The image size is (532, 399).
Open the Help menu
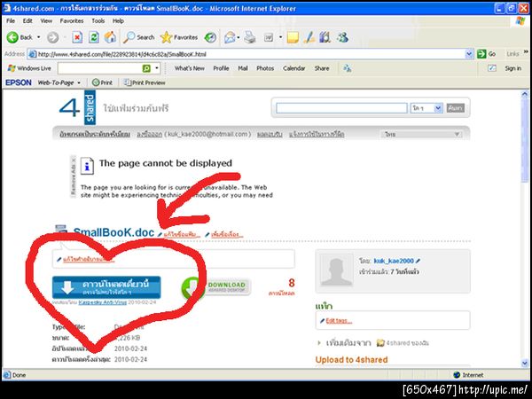click(x=118, y=20)
